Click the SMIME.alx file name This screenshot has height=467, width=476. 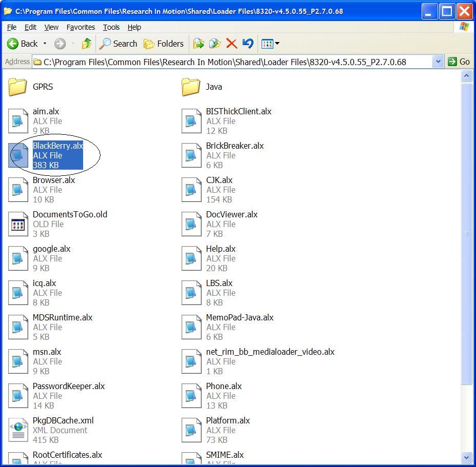click(225, 455)
